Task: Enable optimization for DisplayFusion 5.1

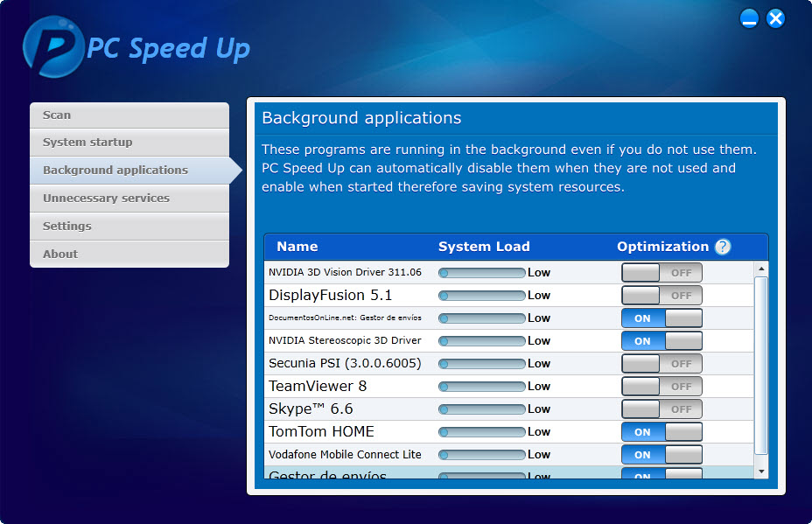Action: point(661,295)
